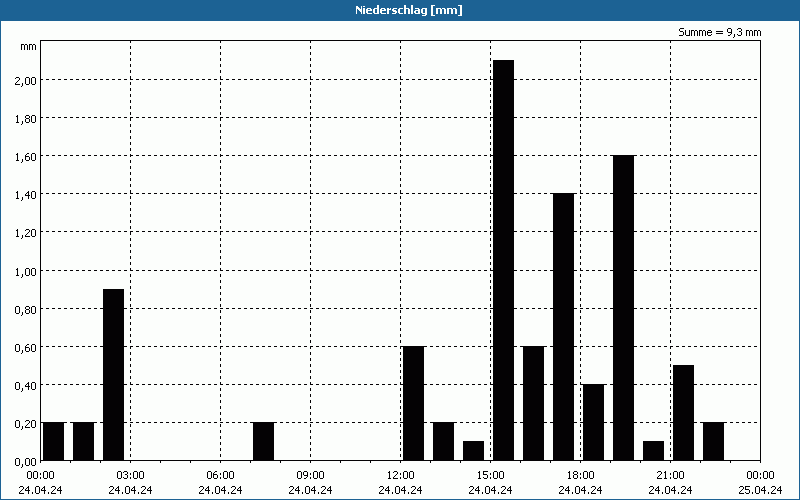Select the 2,00 y-axis value
This screenshot has height=500, width=800.
(x=26, y=81)
